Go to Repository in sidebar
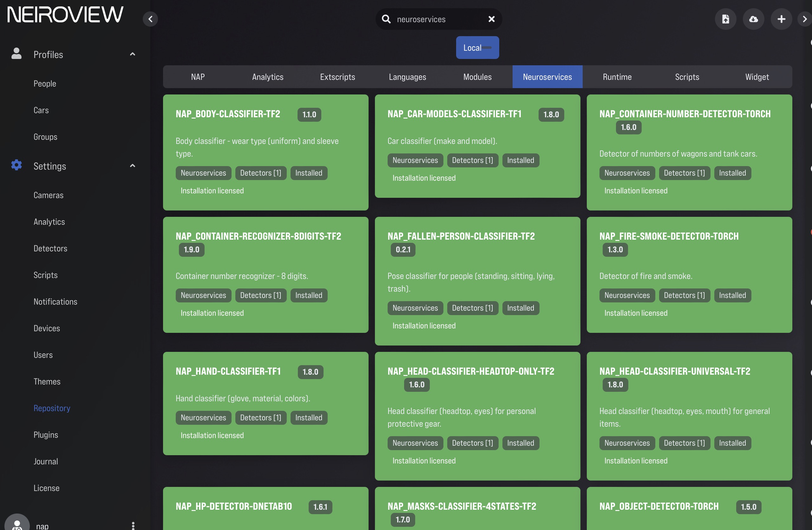The image size is (812, 530). pyautogui.click(x=52, y=408)
